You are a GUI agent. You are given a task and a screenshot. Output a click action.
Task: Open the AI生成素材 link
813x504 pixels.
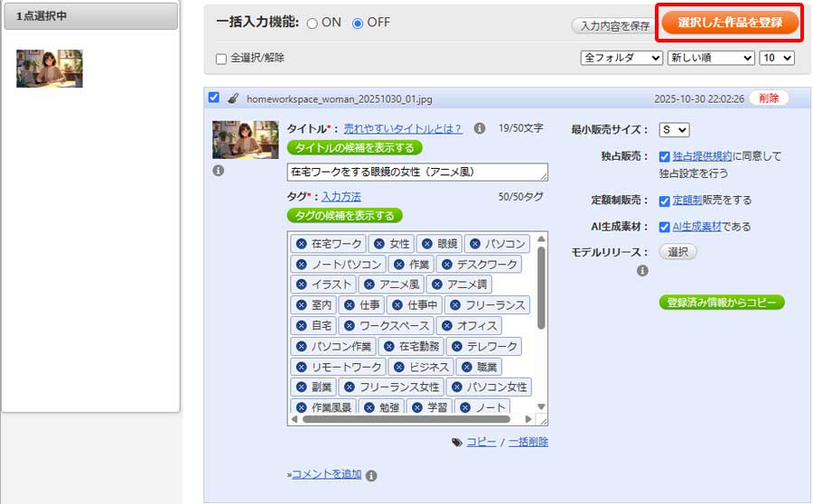coord(696,226)
